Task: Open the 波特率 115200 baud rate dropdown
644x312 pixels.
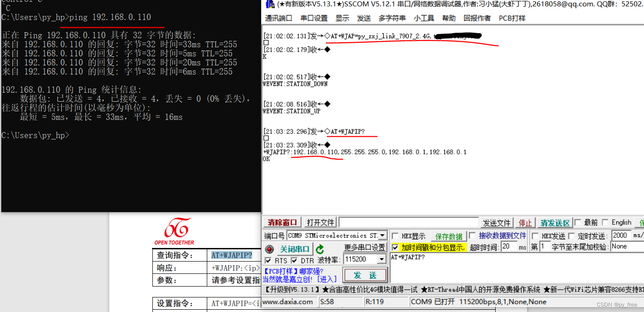Action: coord(381,259)
